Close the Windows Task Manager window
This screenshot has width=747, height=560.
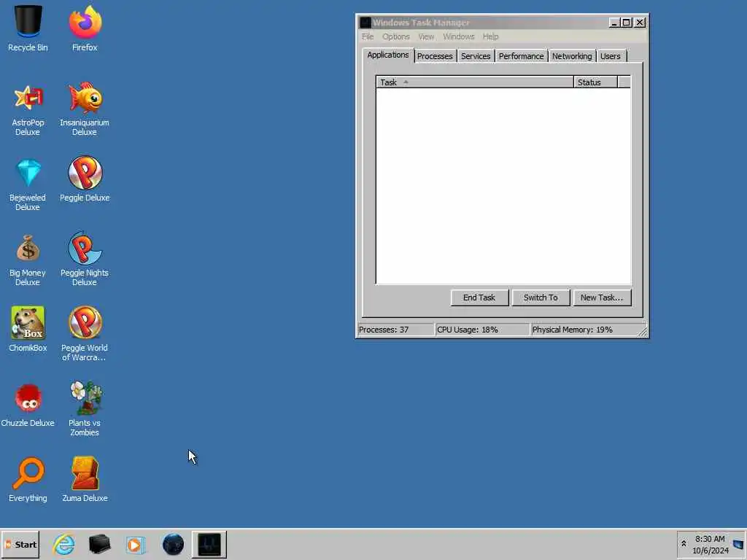[x=640, y=23]
